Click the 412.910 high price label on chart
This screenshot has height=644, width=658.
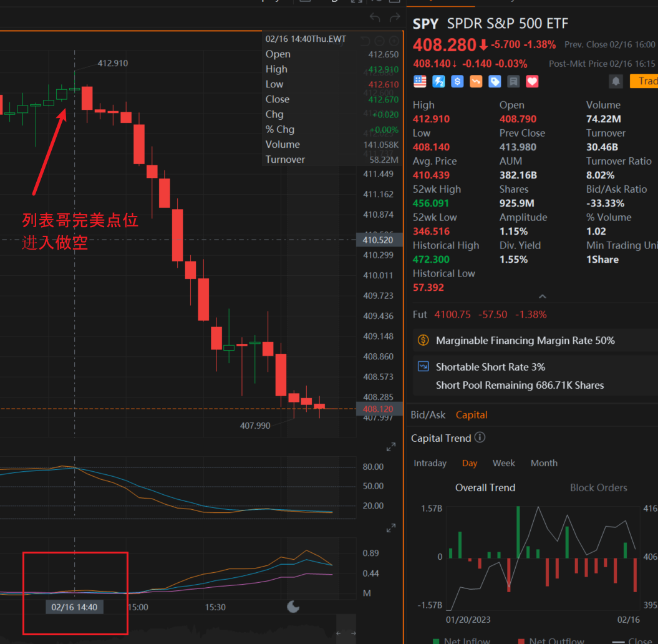112,64
